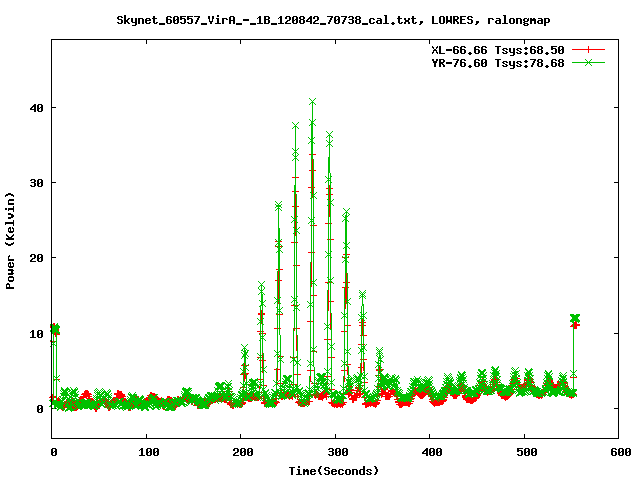640x480 pixels.
Task: Select the YR-76.60 Tsys:78.68 legend label
Action: (x=496, y=62)
